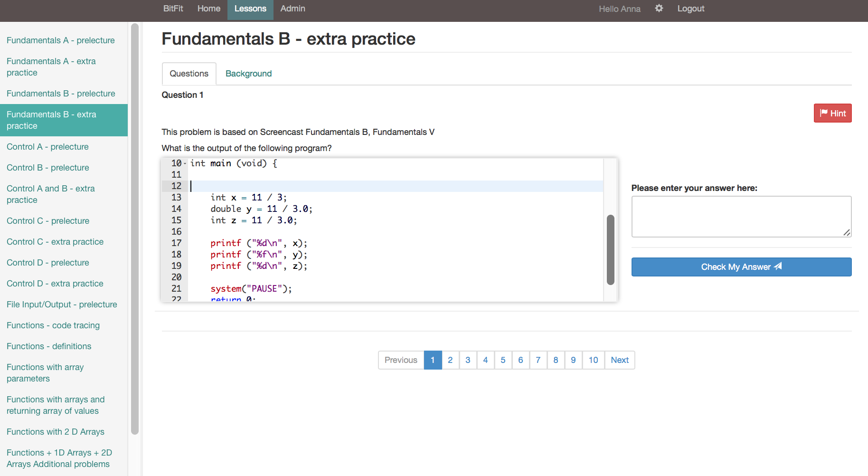Click the answer text area
Viewport: 868px width, 476px height.
click(x=741, y=217)
